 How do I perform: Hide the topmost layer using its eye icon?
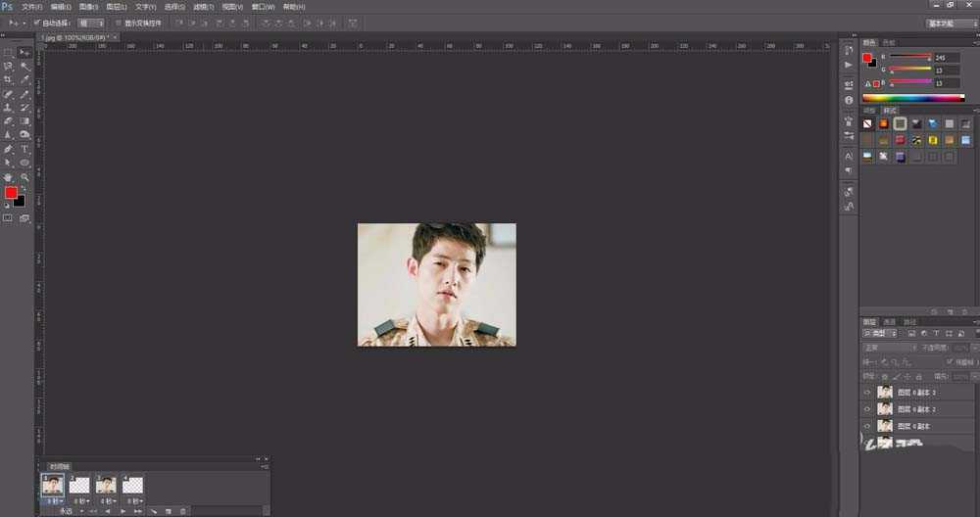click(x=867, y=392)
